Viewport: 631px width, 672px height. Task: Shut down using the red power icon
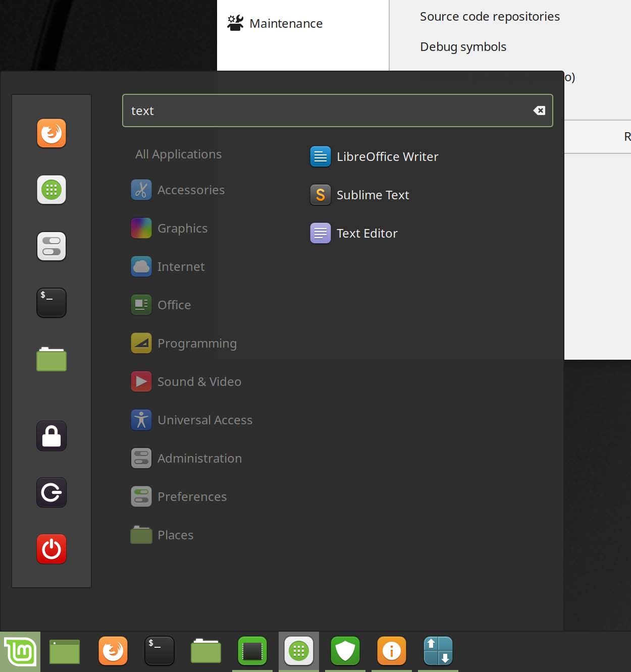(51, 549)
